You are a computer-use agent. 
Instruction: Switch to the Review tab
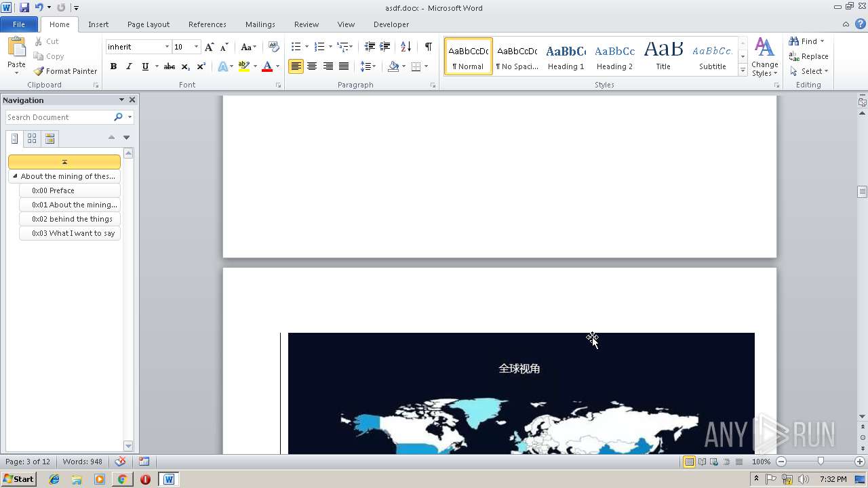tap(307, 24)
